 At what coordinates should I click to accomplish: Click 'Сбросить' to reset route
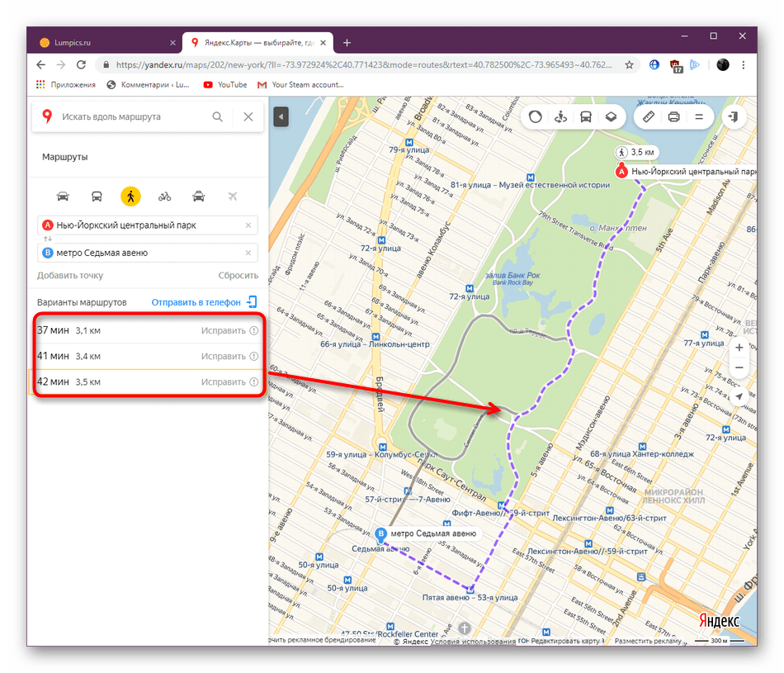coord(238,275)
